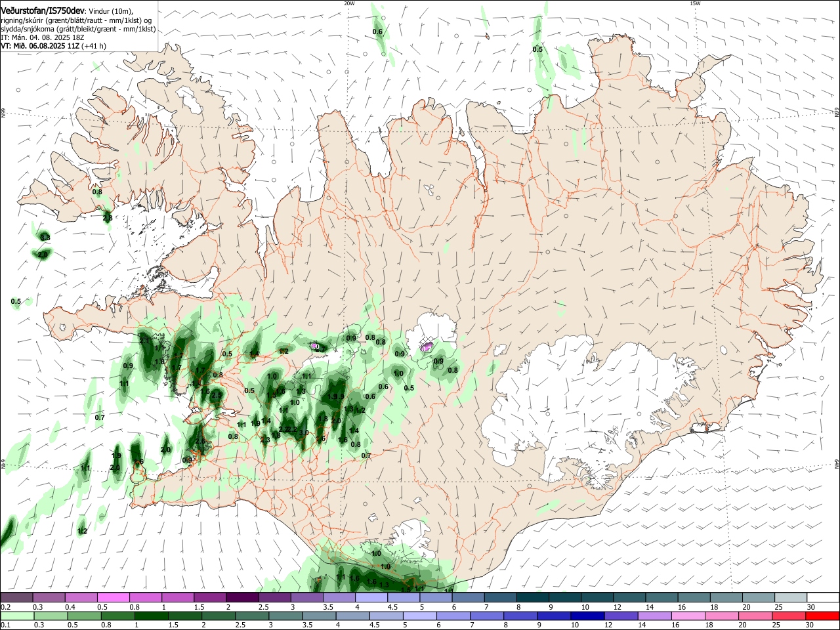Select top-row snow swatch from 6 to 7
The width and height of the screenshot is (840, 630).
point(468,597)
